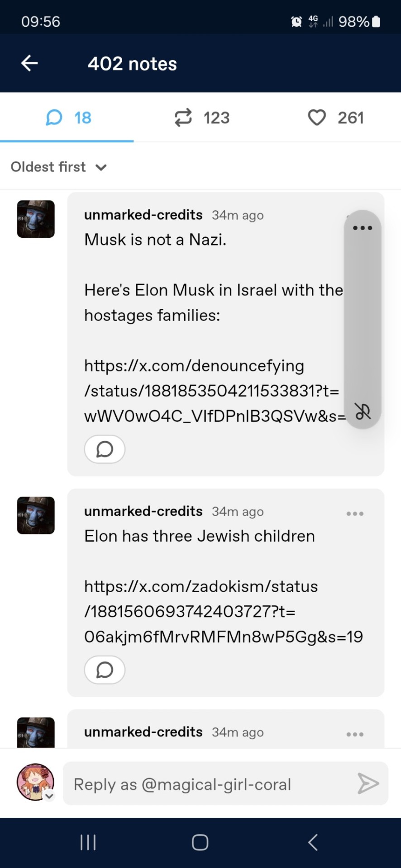The width and height of the screenshot is (401, 868).
Task: Open the replies tab with 18
Action: (x=68, y=118)
